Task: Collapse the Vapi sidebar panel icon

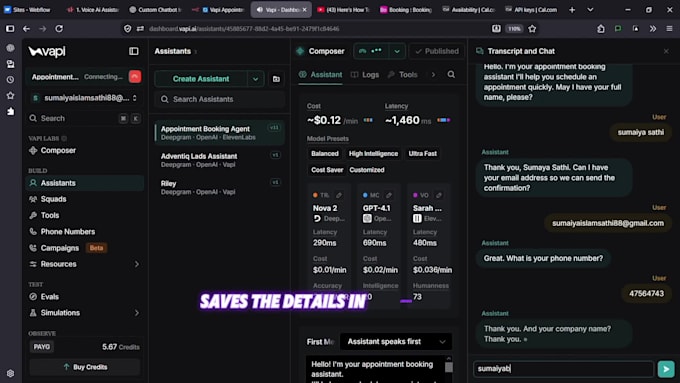Action: pyautogui.click(x=134, y=51)
